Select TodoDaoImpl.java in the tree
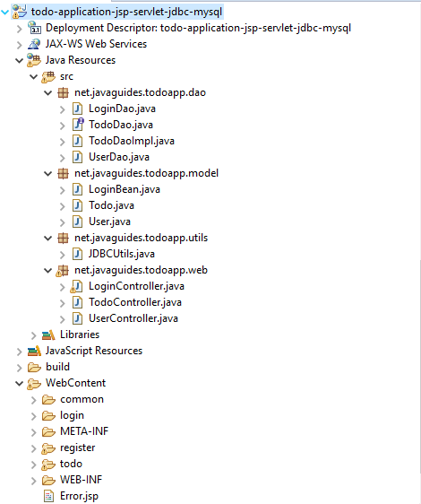 (132, 141)
